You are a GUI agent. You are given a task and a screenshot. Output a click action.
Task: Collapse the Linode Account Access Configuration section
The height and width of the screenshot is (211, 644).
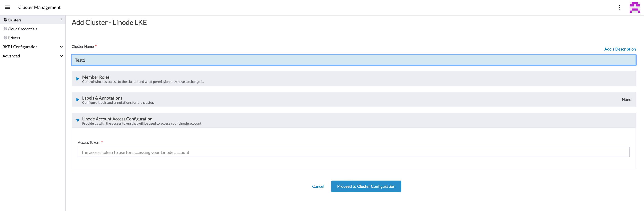coord(77,120)
